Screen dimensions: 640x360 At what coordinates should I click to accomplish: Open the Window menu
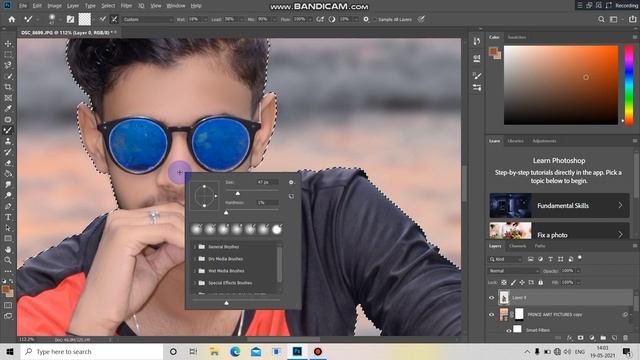(x=176, y=6)
